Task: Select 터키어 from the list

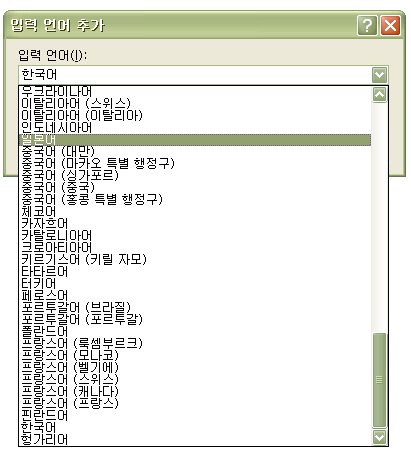Action: click(x=195, y=284)
